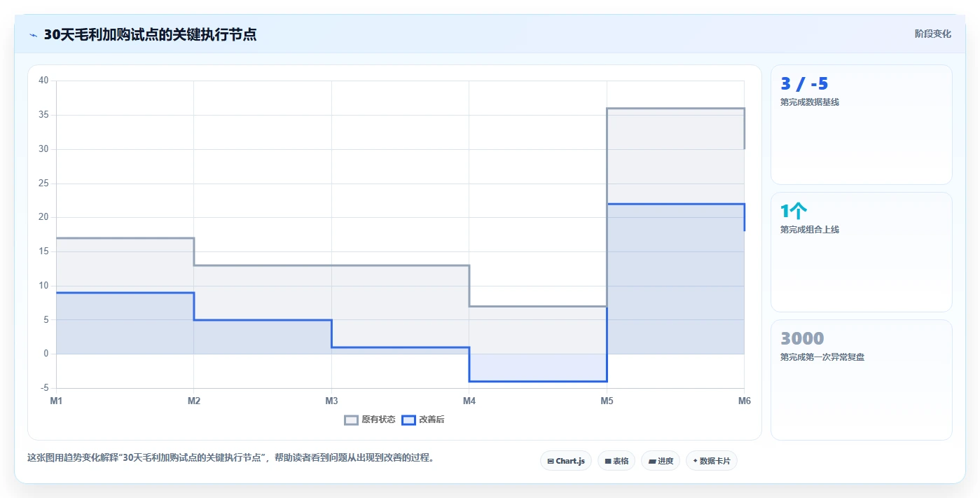This screenshot has height=498, width=980.
Task: Click the description text below chart
Action: tap(231, 458)
